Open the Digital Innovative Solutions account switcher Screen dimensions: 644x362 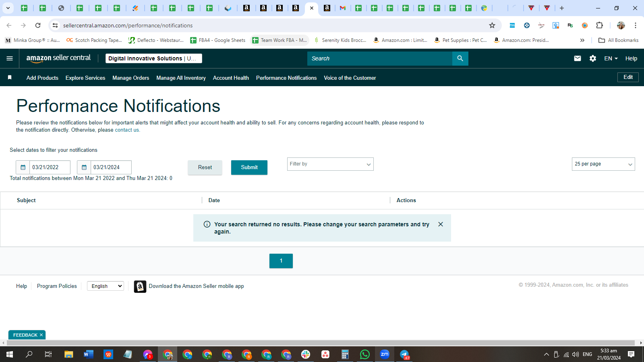(x=154, y=58)
